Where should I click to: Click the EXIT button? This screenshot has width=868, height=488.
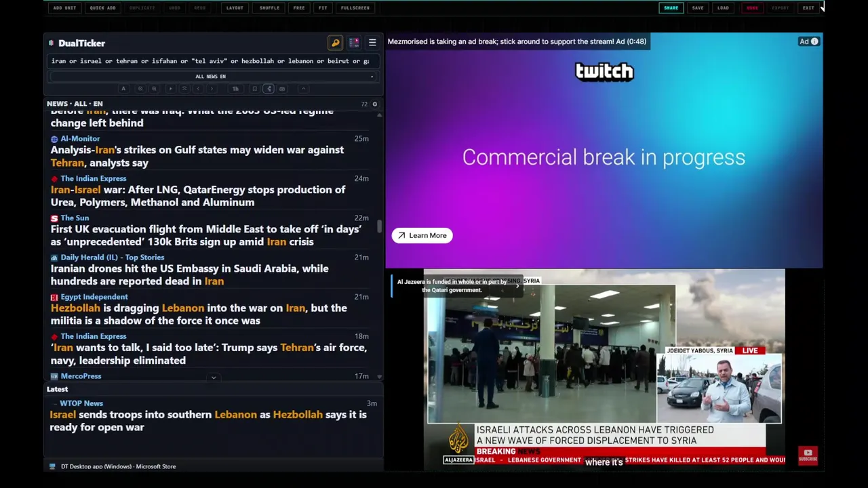(x=808, y=8)
